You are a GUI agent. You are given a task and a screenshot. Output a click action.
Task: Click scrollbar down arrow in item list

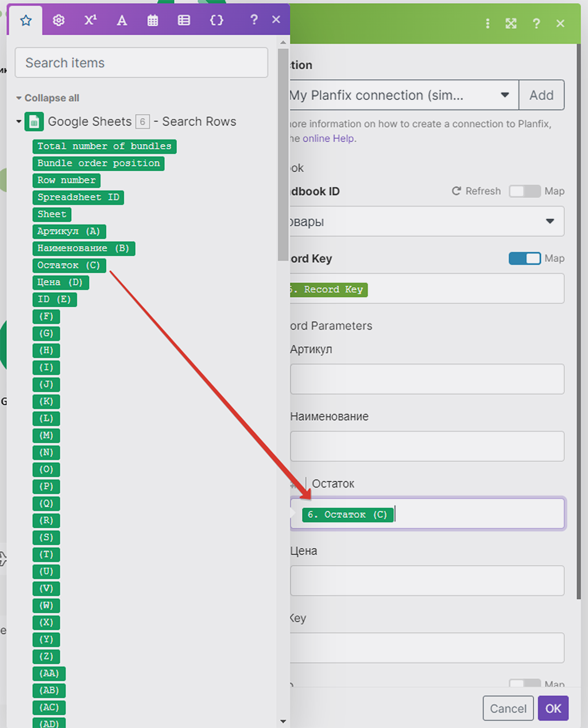pos(283,722)
